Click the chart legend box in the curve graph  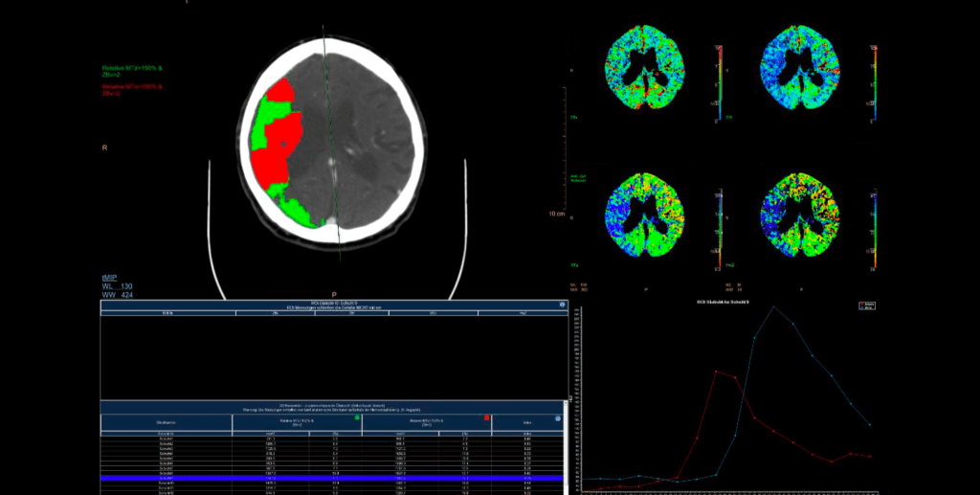tap(867, 305)
